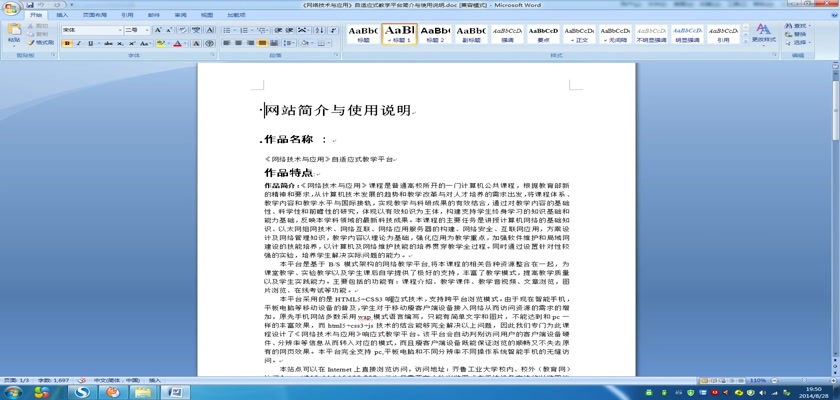This screenshot has width=840, height=400.
Task: Switch to the 邮件 (Mailings) tab
Action: [154, 15]
